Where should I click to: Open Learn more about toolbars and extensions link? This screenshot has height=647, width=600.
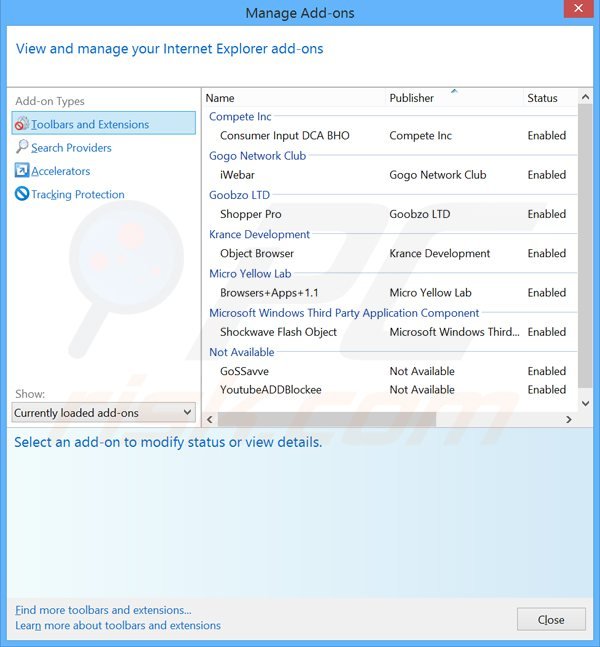118,625
